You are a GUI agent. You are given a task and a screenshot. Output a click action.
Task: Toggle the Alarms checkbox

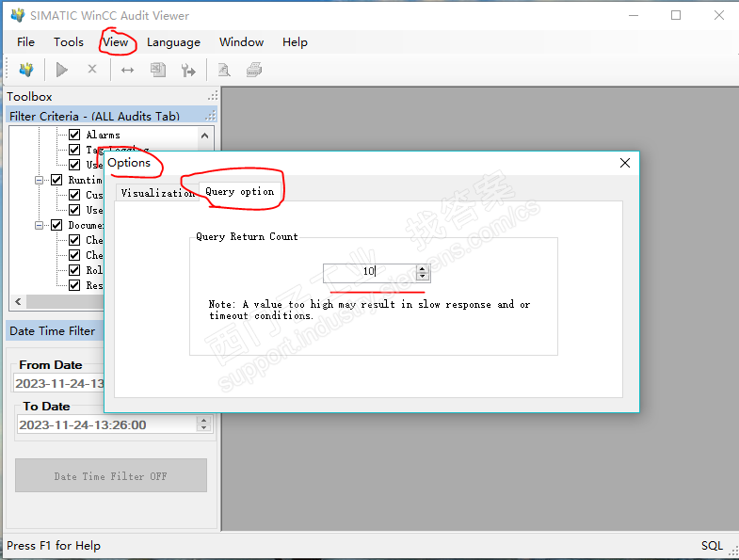click(x=74, y=135)
